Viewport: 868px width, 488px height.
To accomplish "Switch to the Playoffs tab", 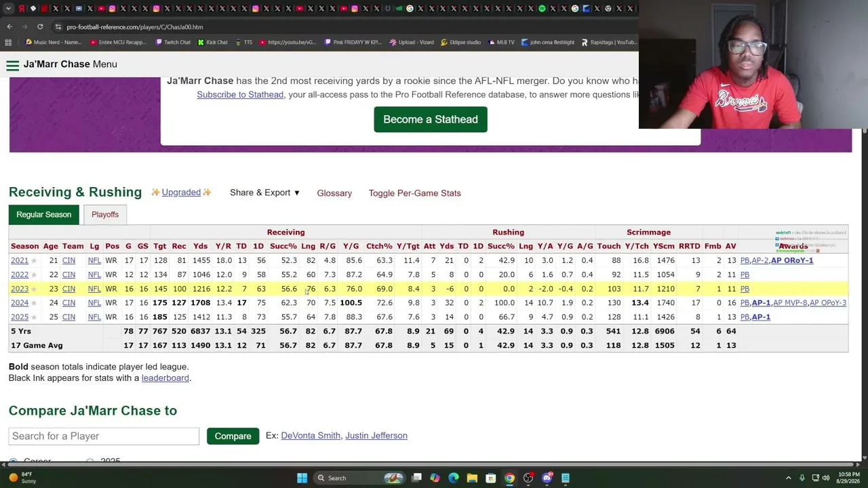I will point(105,214).
